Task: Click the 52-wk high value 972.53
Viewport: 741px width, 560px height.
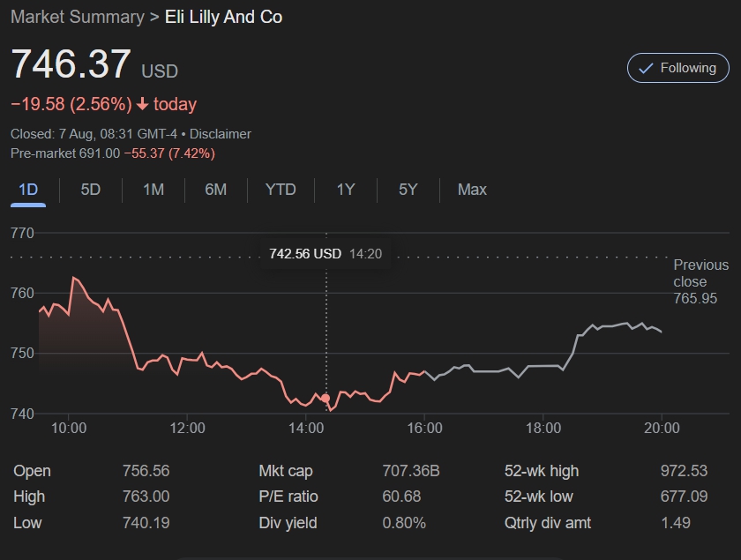Action: click(684, 471)
